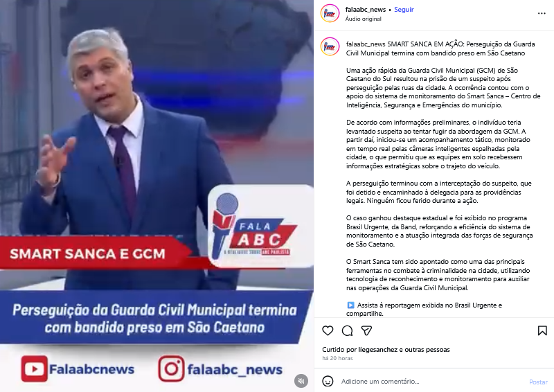This screenshot has width=554, height=392.
Task: Share the post via paper plane icon
Action: 366,330
